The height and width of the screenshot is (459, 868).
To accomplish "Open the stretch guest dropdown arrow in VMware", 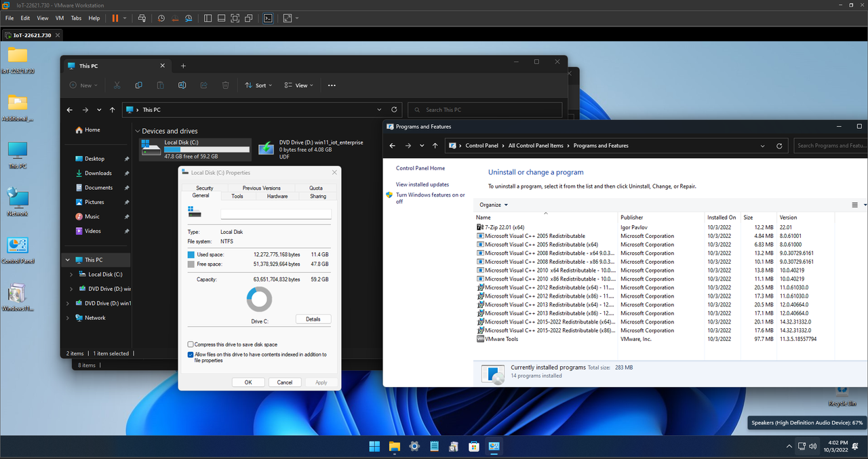I will click(297, 18).
